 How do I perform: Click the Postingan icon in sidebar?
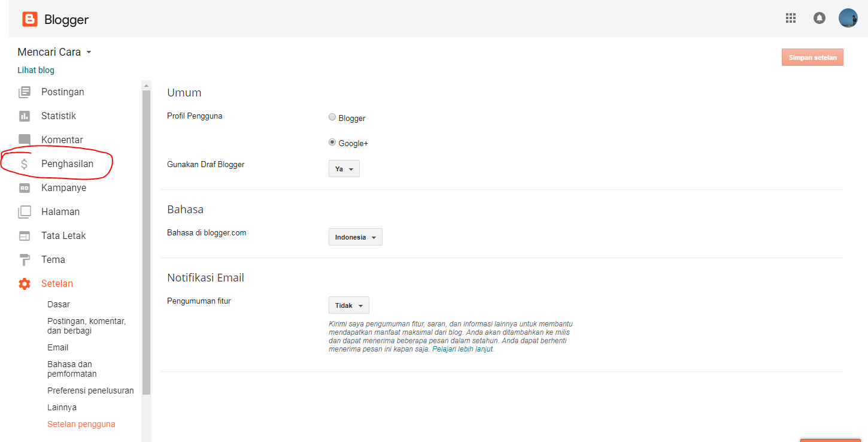[25, 92]
